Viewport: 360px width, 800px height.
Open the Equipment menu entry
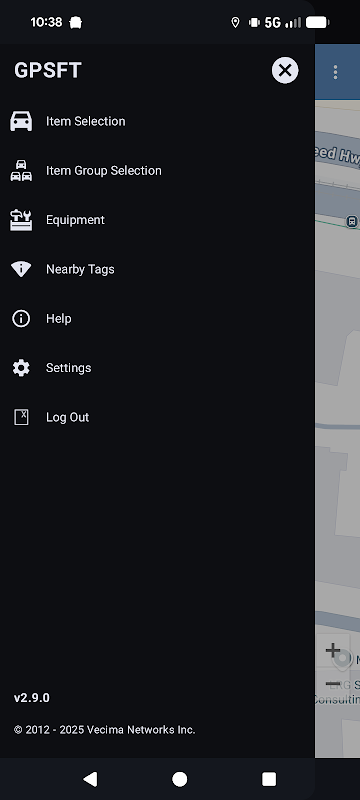coord(75,220)
